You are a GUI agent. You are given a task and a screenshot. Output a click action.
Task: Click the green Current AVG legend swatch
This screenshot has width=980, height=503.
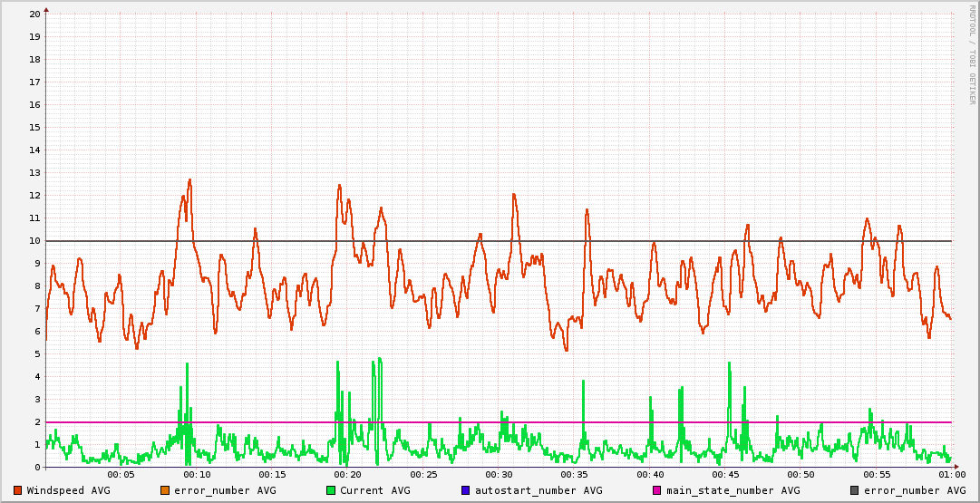331,490
